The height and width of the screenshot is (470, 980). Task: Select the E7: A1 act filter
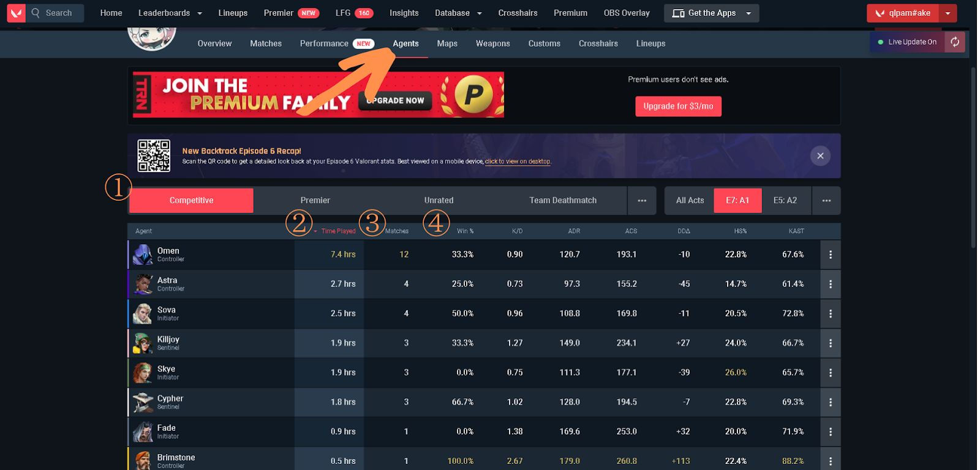pos(737,201)
